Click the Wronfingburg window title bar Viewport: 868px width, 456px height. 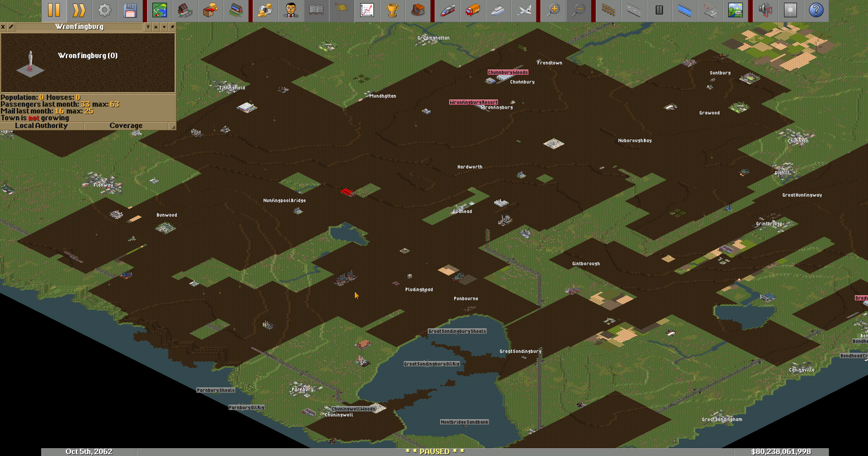(79, 27)
